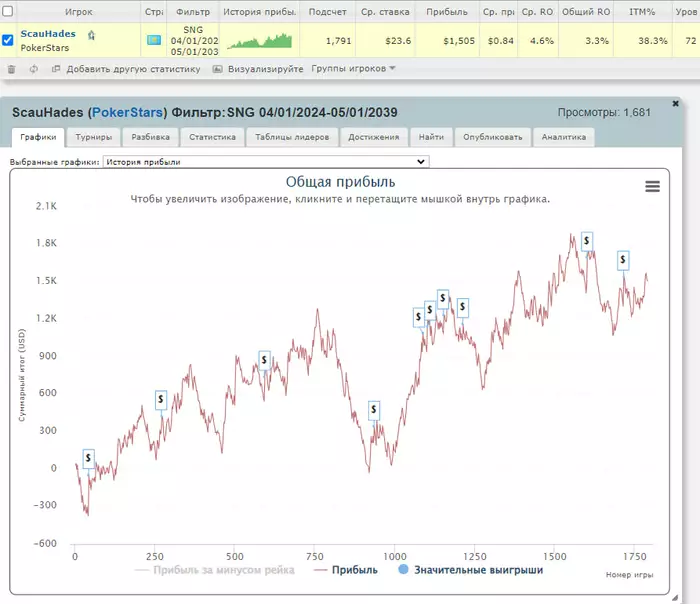
Task: Click the icon before Добавить другую статистику
Action: 56,69
